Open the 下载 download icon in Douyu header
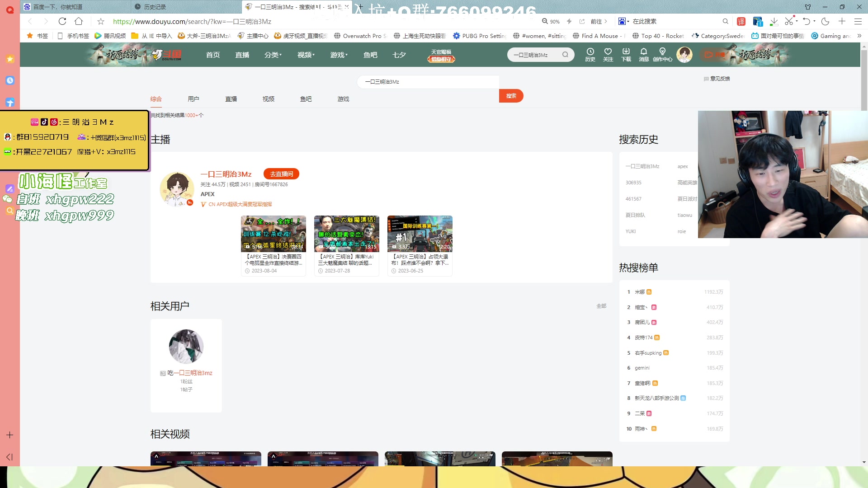The image size is (868, 488). (626, 55)
